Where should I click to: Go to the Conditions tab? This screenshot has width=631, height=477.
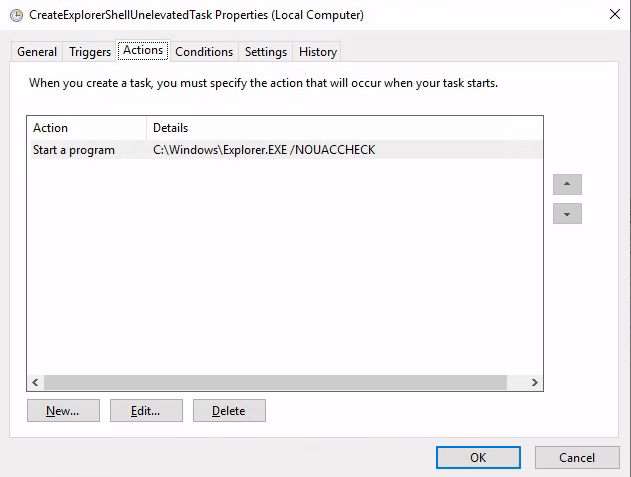coord(204,52)
